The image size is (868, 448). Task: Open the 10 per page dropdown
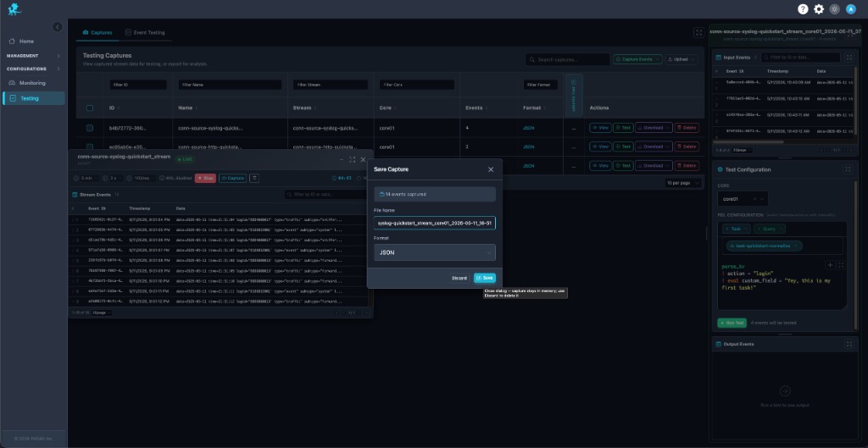pyautogui.click(x=683, y=183)
